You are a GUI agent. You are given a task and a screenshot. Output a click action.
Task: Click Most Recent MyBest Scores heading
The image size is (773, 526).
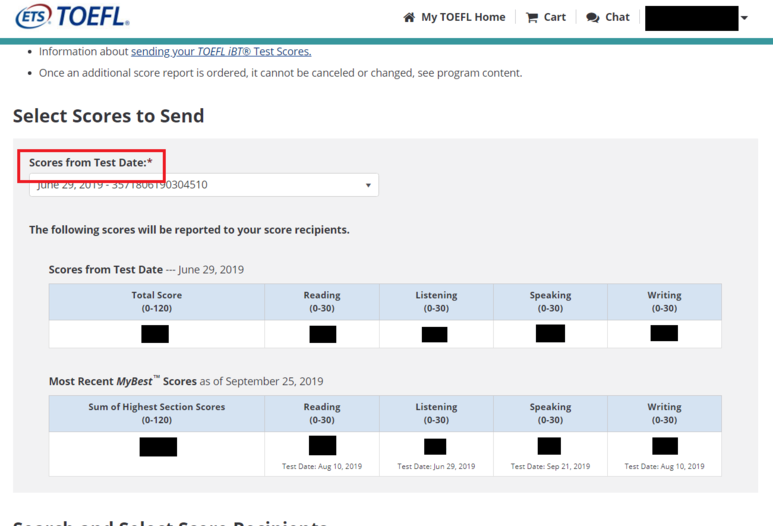point(186,381)
